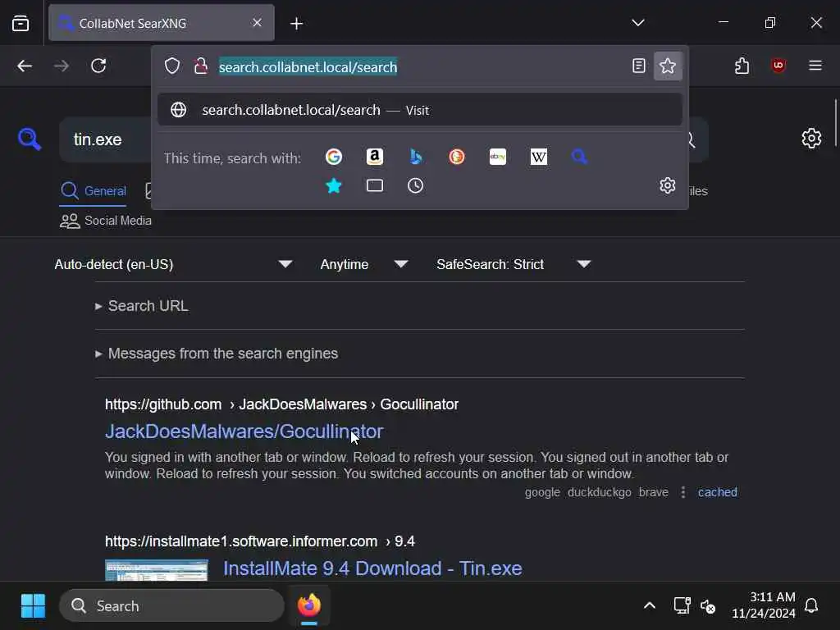Open Firefox application hamburger menu
The width and height of the screenshot is (840, 630).
coord(815,66)
